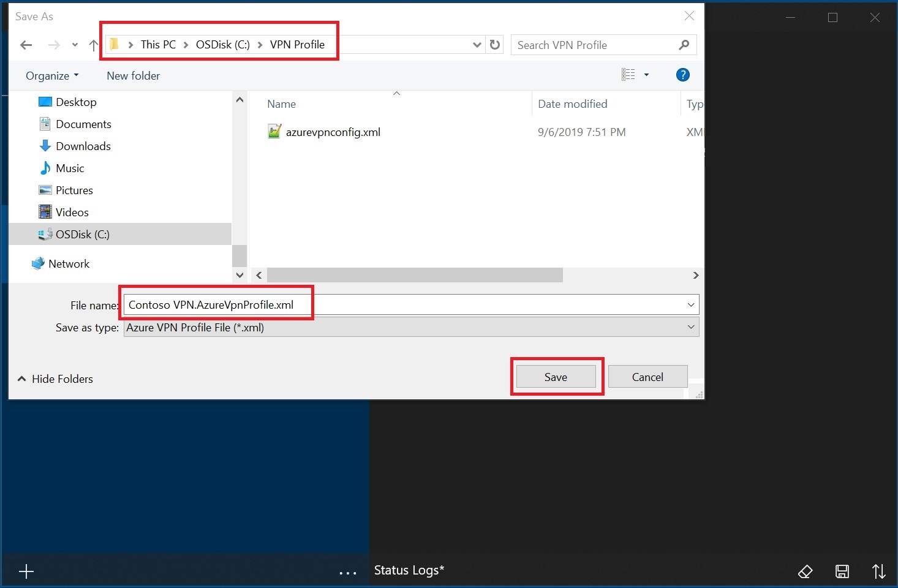This screenshot has height=588, width=898.
Task: Clear the status logs with the eraser icon
Action: pos(806,571)
